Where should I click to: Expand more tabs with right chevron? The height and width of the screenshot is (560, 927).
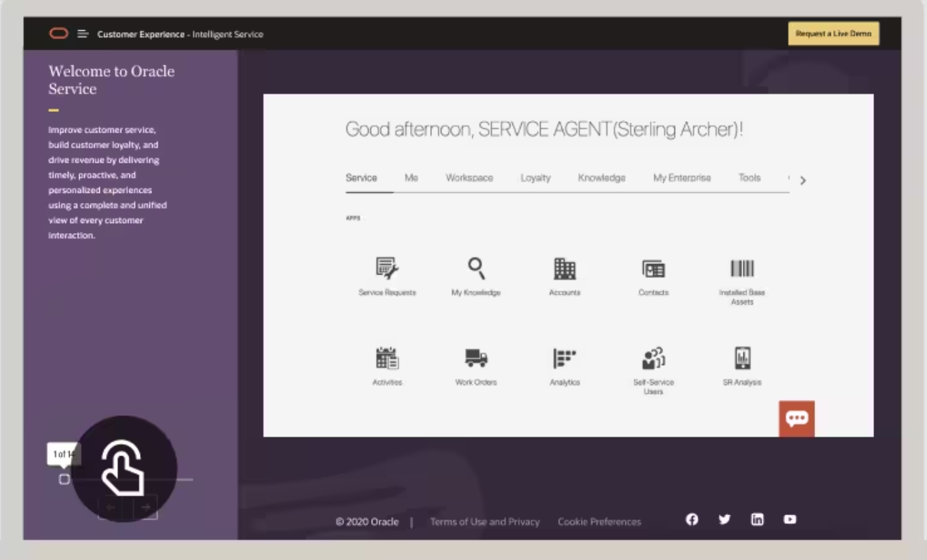pyautogui.click(x=803, y=180)
